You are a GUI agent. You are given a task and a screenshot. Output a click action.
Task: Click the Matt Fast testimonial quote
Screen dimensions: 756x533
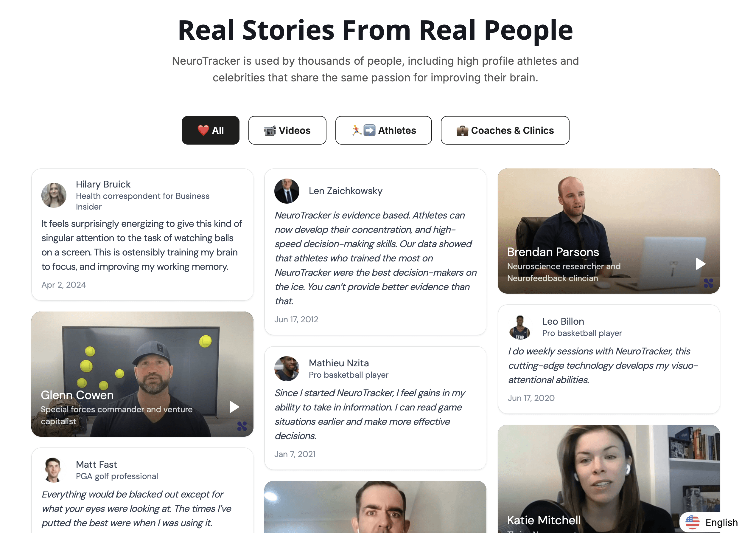[137, 509]
